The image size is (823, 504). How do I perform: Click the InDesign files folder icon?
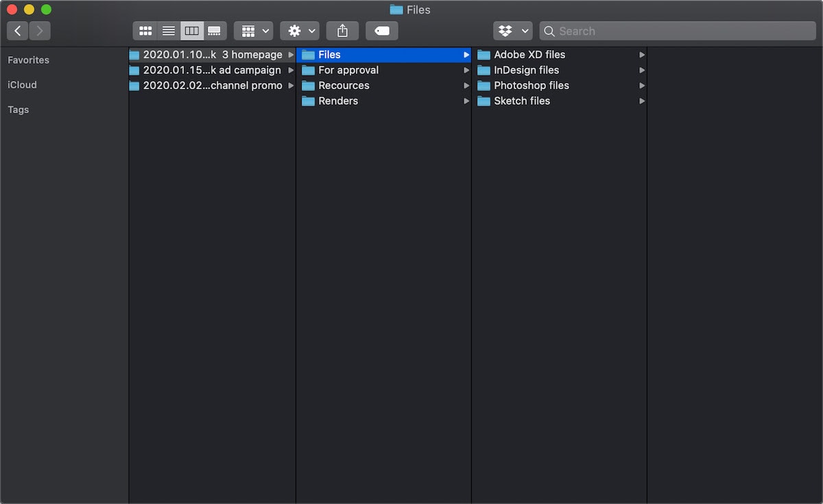tap(484, 70)
